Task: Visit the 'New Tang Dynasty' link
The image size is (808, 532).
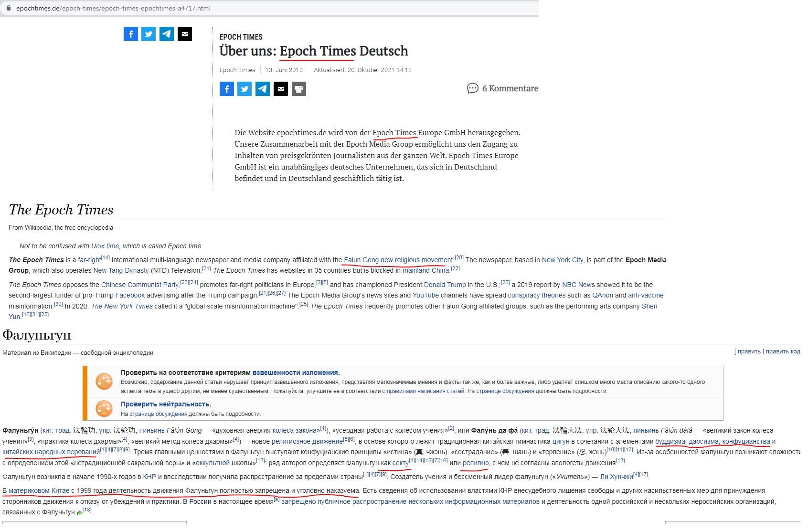Action: coord(121,270)
